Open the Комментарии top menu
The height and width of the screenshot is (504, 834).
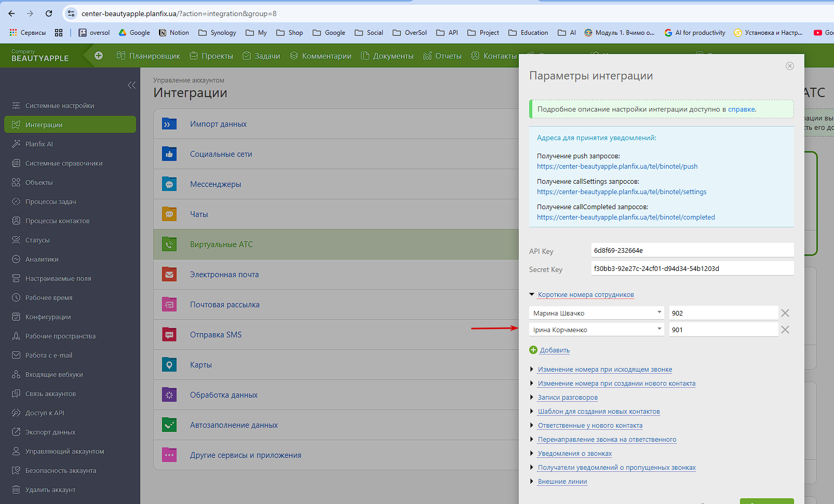(320, 56)
